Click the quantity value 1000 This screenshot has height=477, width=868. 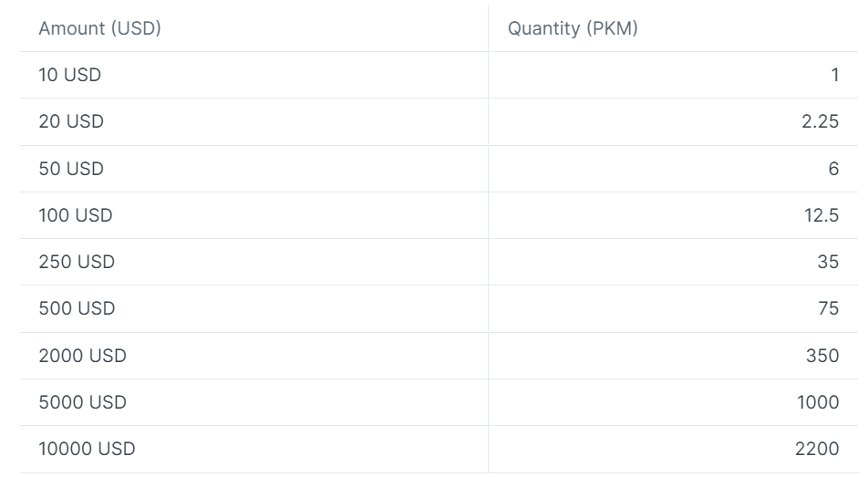click(818, 401)
